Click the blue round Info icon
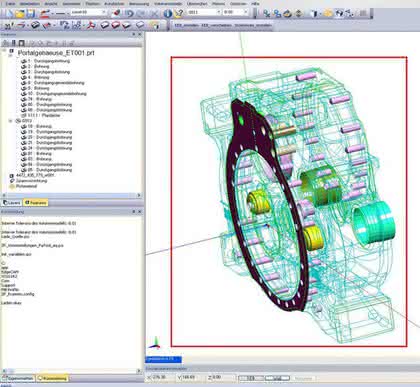420x387 pixels. [x=168, y=13]
